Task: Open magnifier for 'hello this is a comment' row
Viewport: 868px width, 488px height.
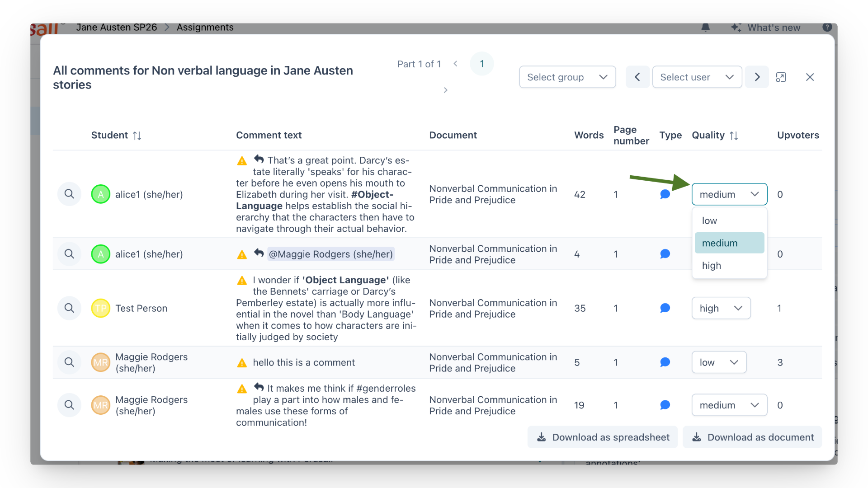Action: coord(69,362)
